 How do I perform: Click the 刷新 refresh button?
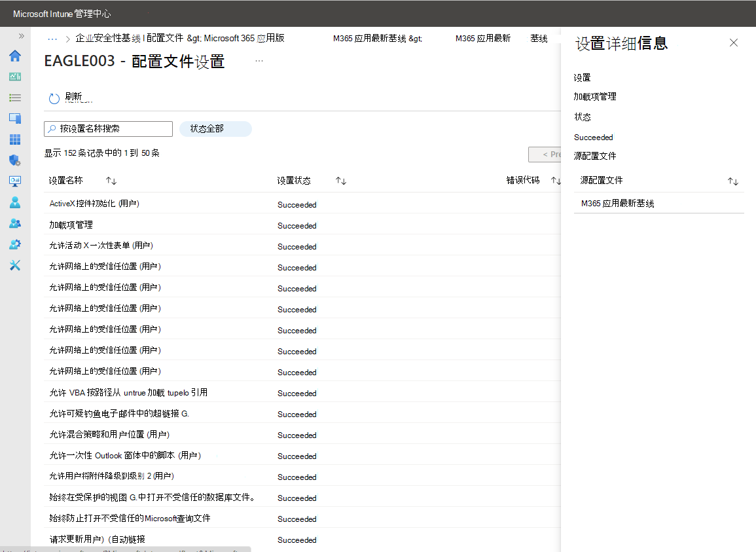pos(71,98)
